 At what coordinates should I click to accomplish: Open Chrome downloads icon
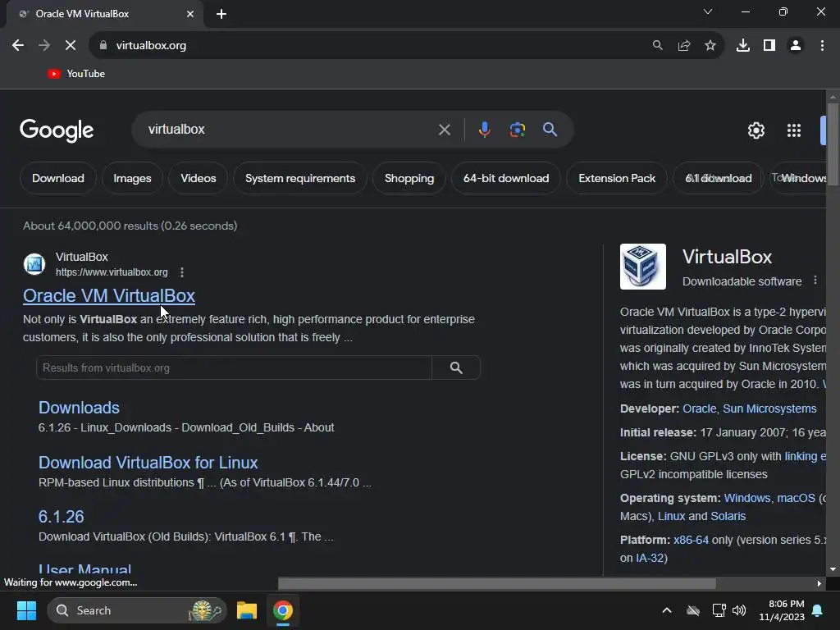coord(742,46)
